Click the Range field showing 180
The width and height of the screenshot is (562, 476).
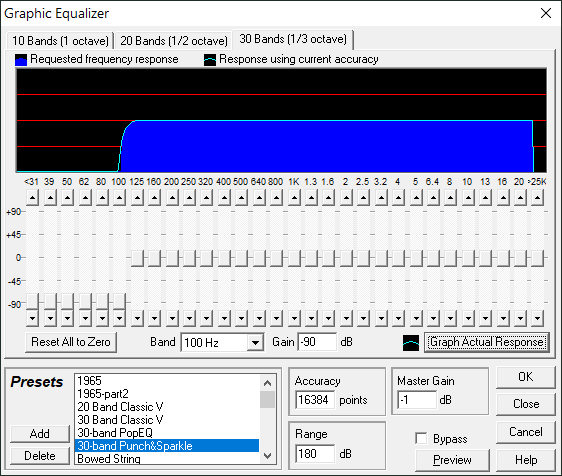click(315, 454)
